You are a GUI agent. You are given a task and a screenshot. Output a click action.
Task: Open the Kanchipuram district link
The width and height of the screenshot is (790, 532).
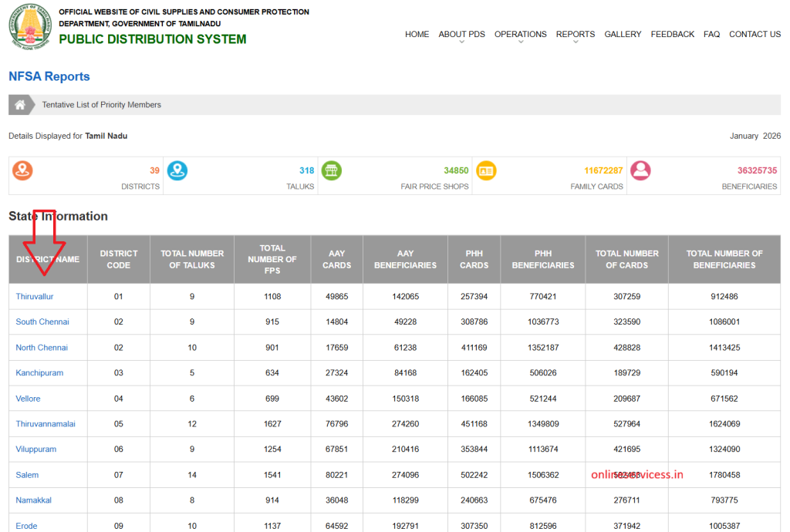(39, 373)
